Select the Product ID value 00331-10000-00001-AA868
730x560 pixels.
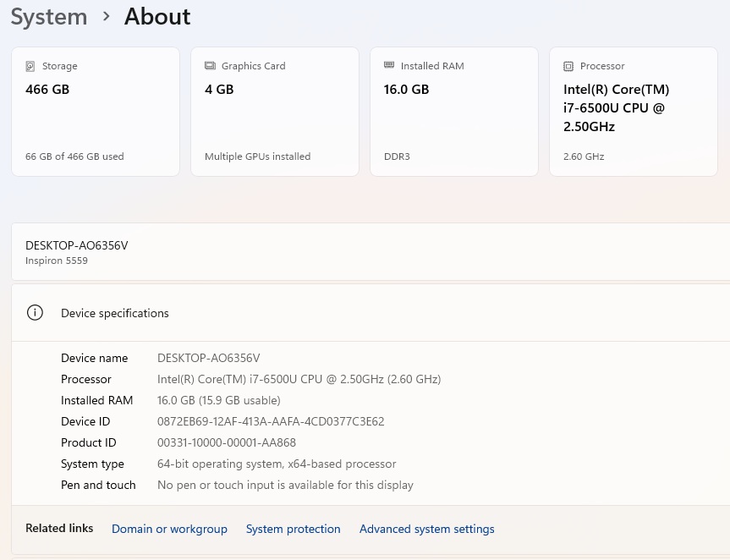click(x=227, y=442)
